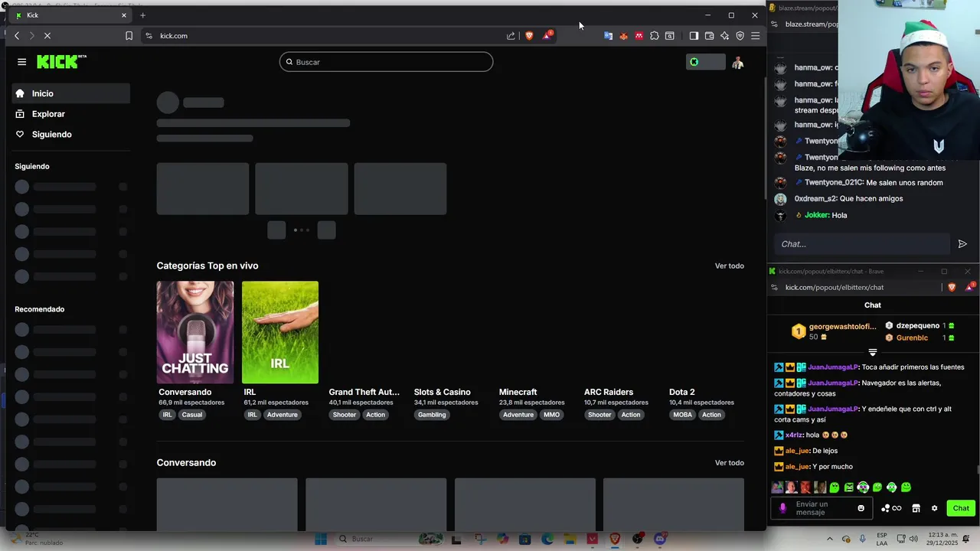Click the Casual tag under Conversando

[x=192, y=415]
